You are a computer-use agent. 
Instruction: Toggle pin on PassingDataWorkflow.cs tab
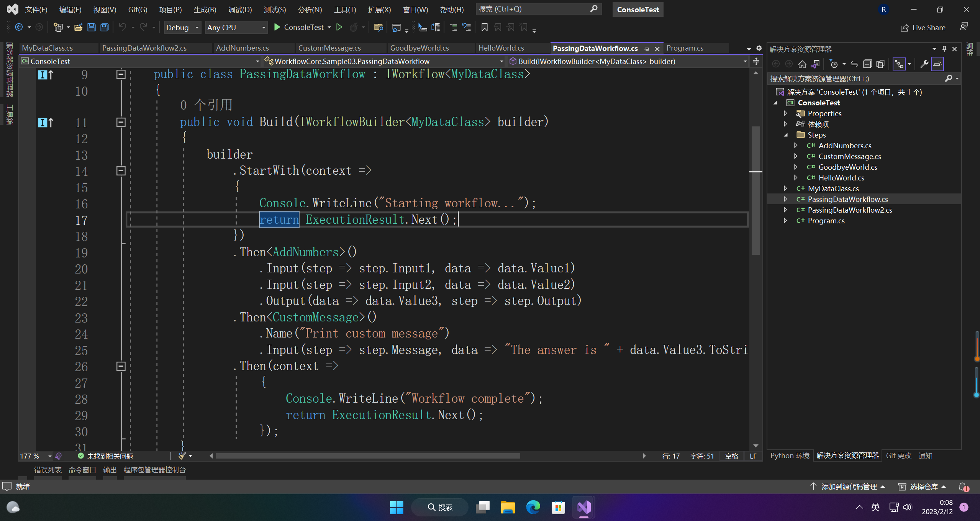[647, 49]
